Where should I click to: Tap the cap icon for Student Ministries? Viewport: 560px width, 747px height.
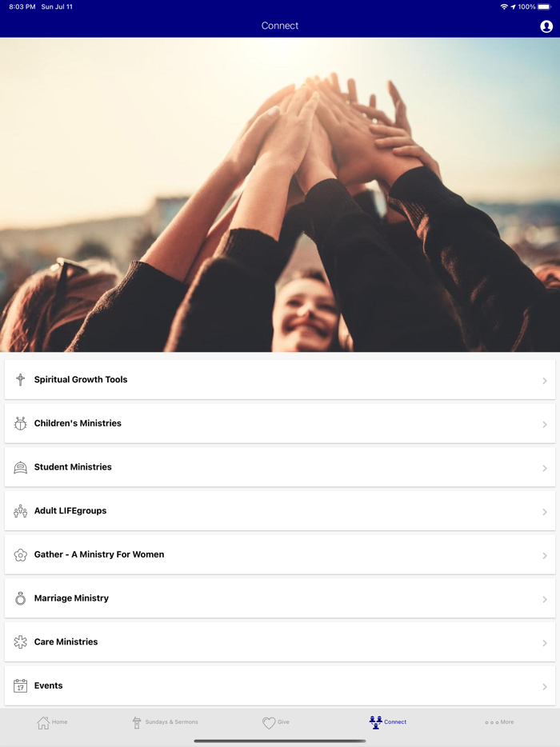pyautogui.click(x=20, y=467)
